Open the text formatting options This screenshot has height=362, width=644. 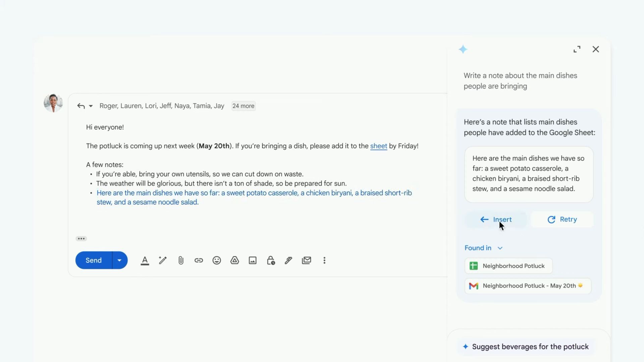click(145, 260)
